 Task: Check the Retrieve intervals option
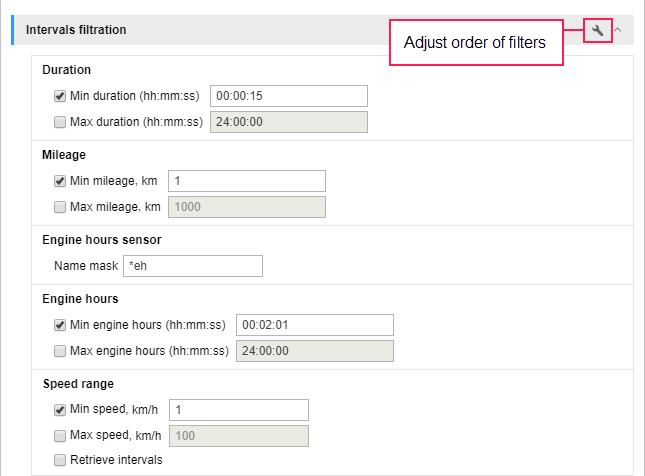(x=60, y=460)
